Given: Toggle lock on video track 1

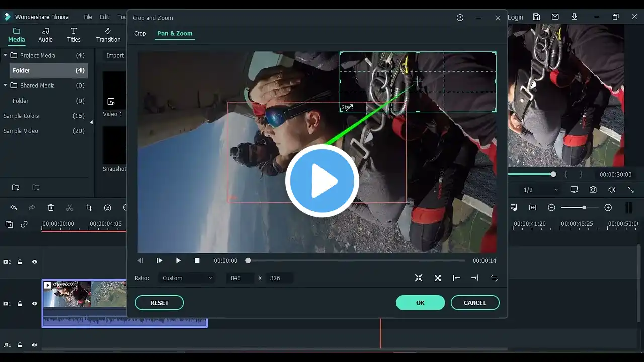Looking at the screenshot, I should click(x=20, y=304).
